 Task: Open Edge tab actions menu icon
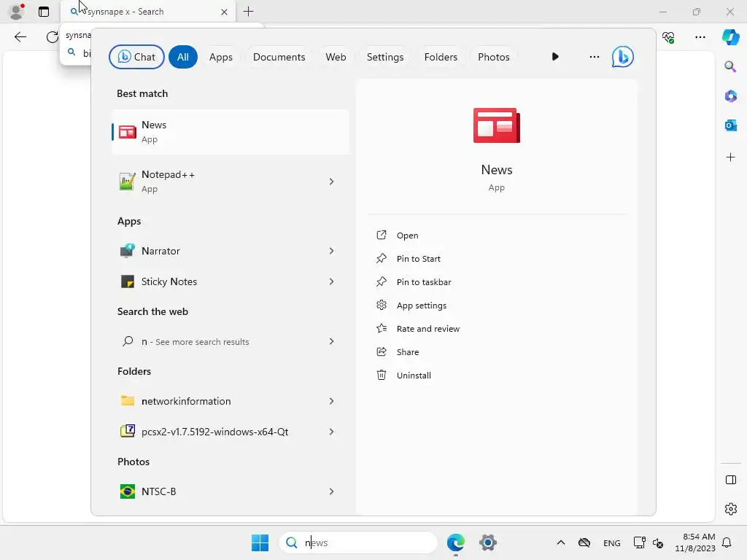(x=44, y=12)
